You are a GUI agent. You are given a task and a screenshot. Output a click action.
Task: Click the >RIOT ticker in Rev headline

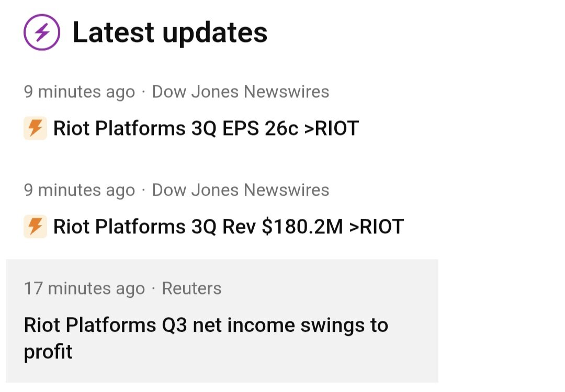point(376,227)
